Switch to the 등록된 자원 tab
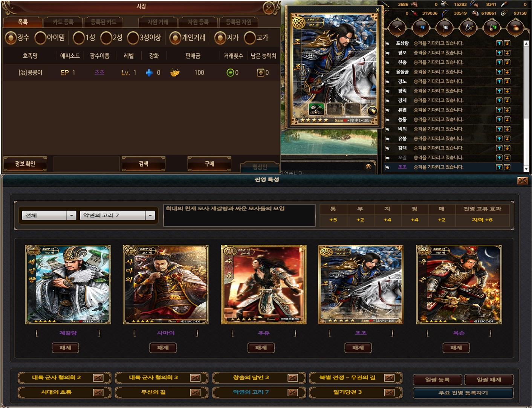Image resolution: width=532 pixels, height=408 pixels. 238,22
